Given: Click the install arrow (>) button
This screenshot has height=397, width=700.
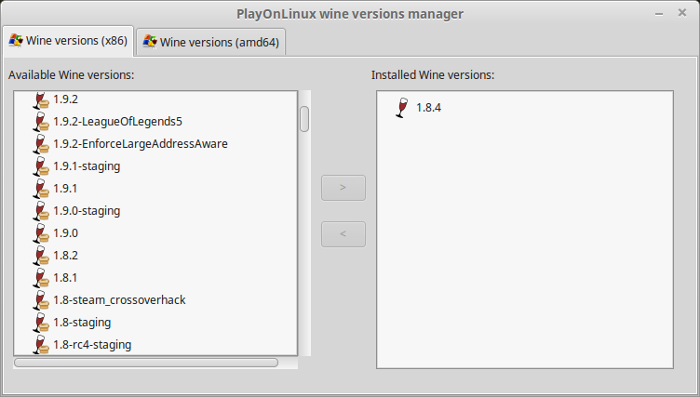Looking at the screenshot, I should click(x=343, y=188).
